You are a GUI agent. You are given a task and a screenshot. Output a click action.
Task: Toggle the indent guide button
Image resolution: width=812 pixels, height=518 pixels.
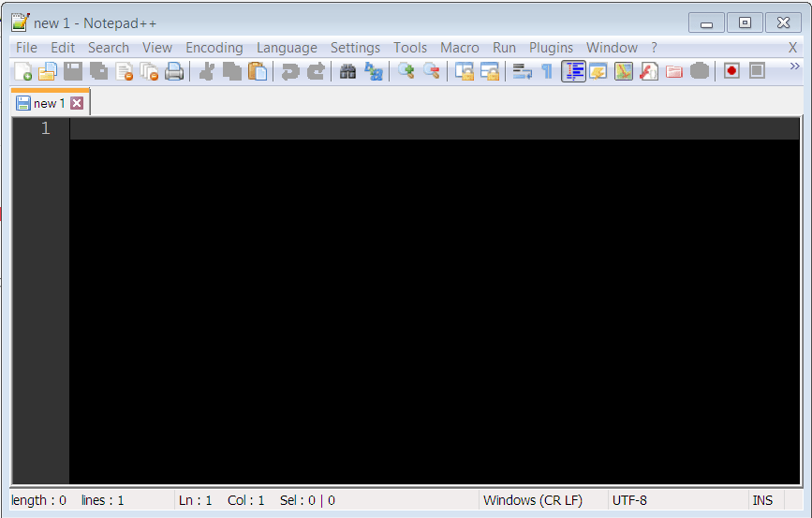pyautogui.click(x=573, y=71)
